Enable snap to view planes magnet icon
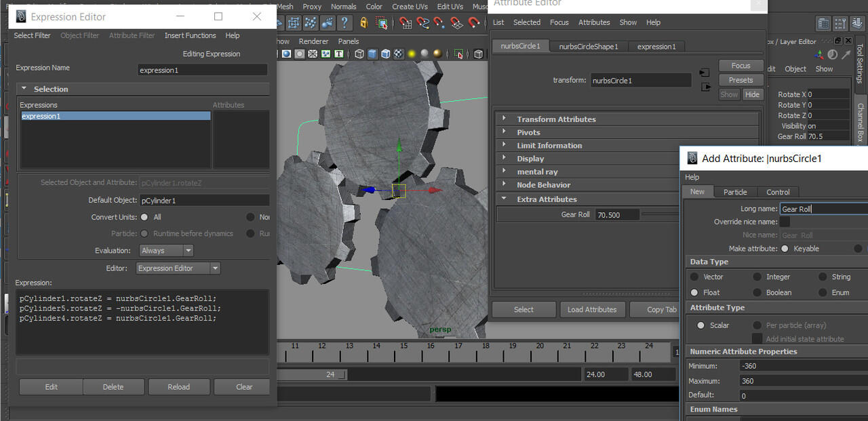 tap(457, 22)
